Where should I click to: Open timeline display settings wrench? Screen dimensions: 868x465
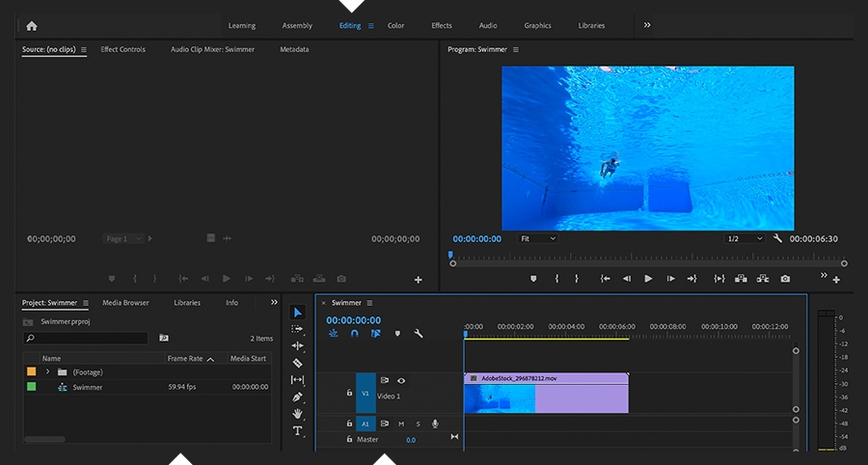(x=419, y=333)
